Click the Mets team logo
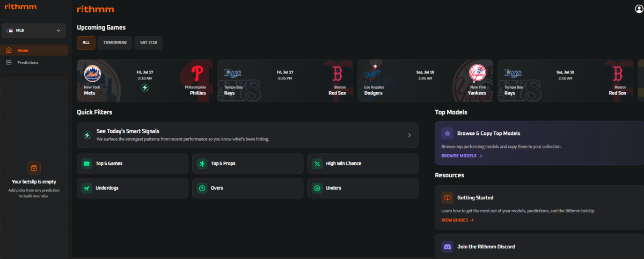The height and width of the screenshot is (259, 644). pos(92,73)
